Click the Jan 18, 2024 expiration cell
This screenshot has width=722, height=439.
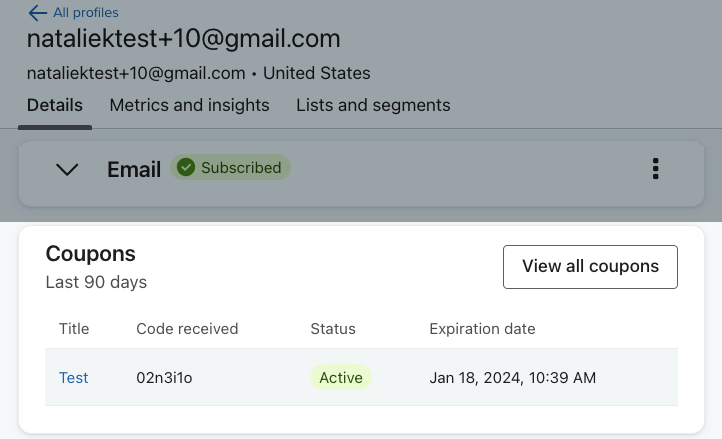(512, 378)
